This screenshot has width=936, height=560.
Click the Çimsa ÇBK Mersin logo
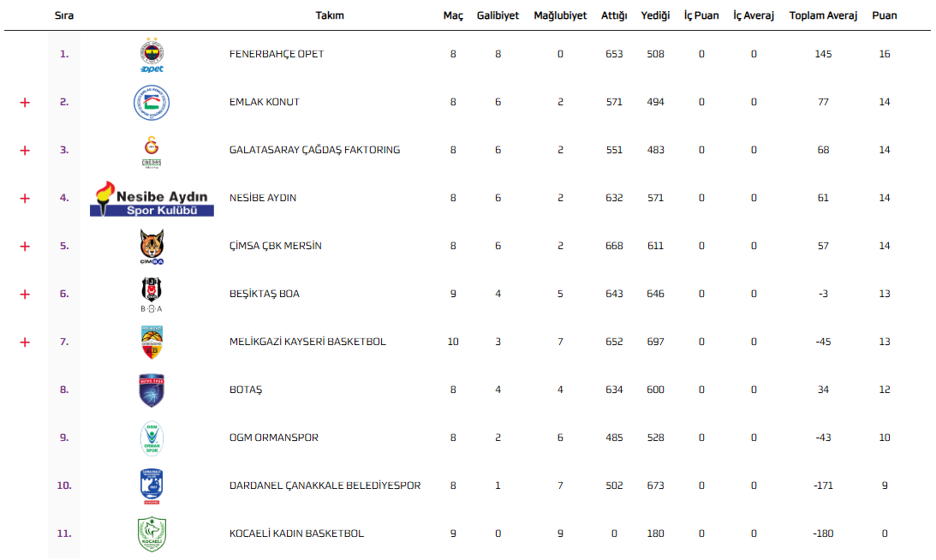tap(152, 247)
